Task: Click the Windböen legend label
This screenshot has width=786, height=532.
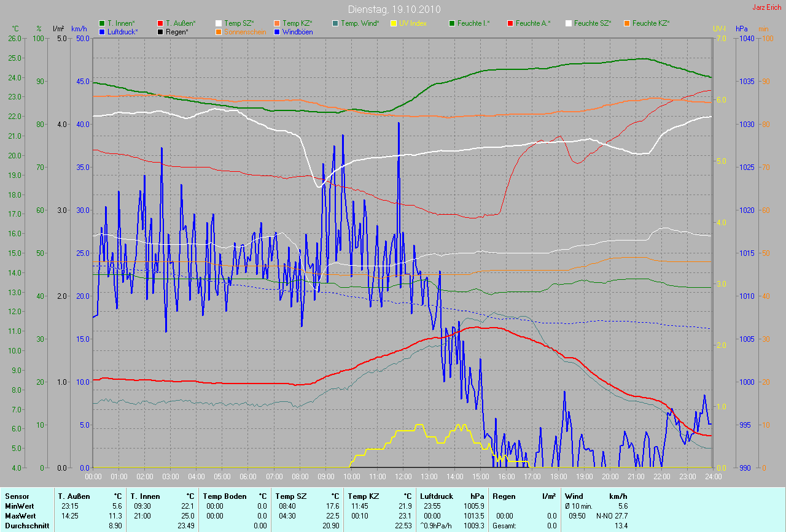Action: [297, 31]
